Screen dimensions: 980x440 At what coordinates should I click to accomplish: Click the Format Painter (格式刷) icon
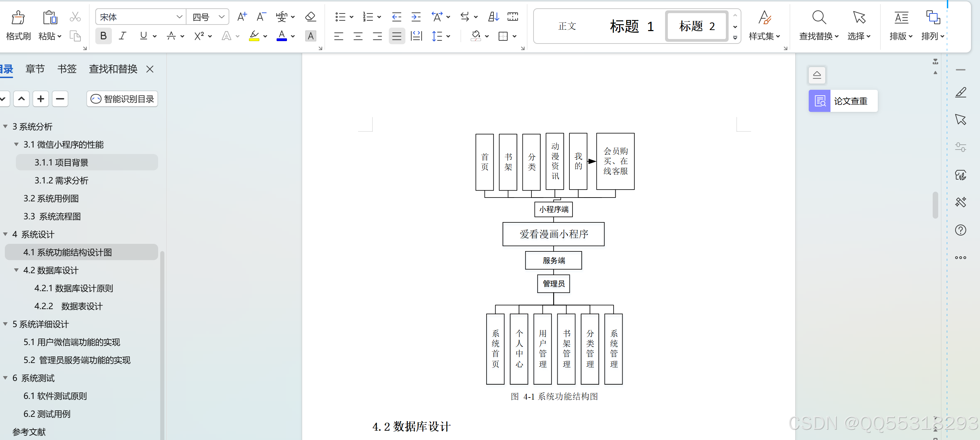(18, 18)
